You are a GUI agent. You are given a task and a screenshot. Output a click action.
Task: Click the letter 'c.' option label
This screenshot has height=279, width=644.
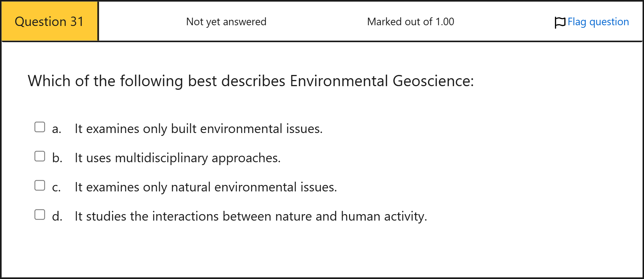coord(57,187)
